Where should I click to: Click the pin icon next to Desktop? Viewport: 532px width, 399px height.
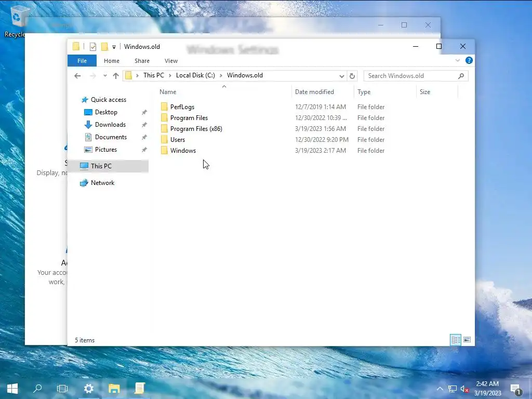click(144, 112)
